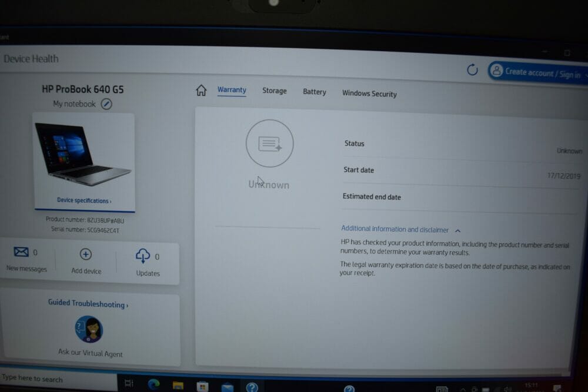The image size is (588, 392).
Task: Open the Windows Security tab
Action: [x=369, y=93]
